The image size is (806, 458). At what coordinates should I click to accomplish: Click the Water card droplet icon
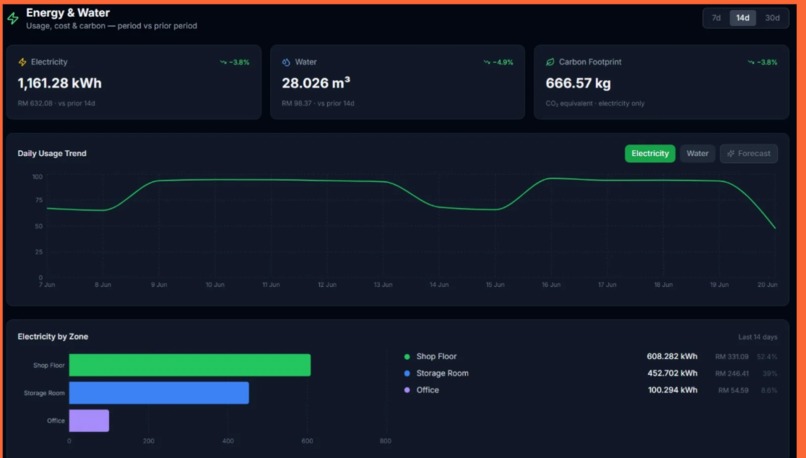click(x=286, y=62)
